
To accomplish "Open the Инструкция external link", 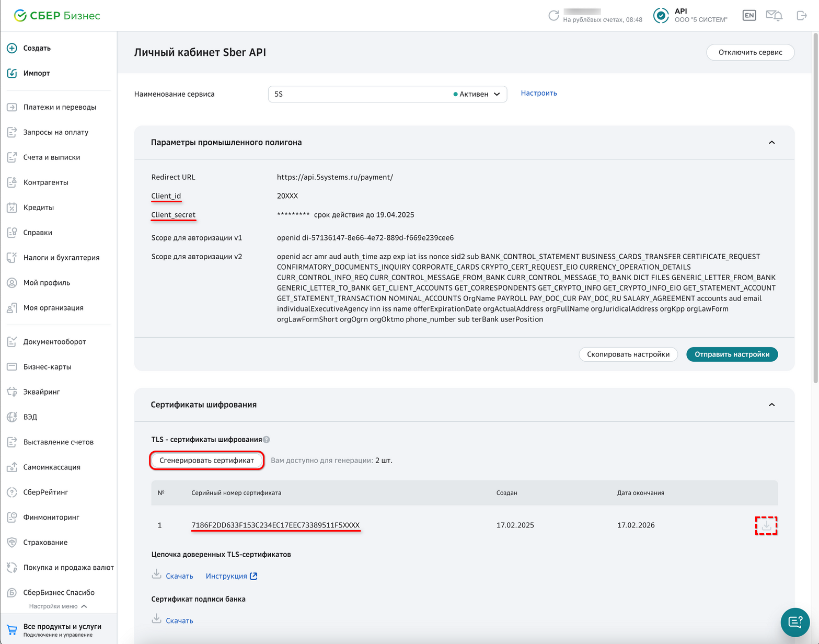I will pos(232,576).
